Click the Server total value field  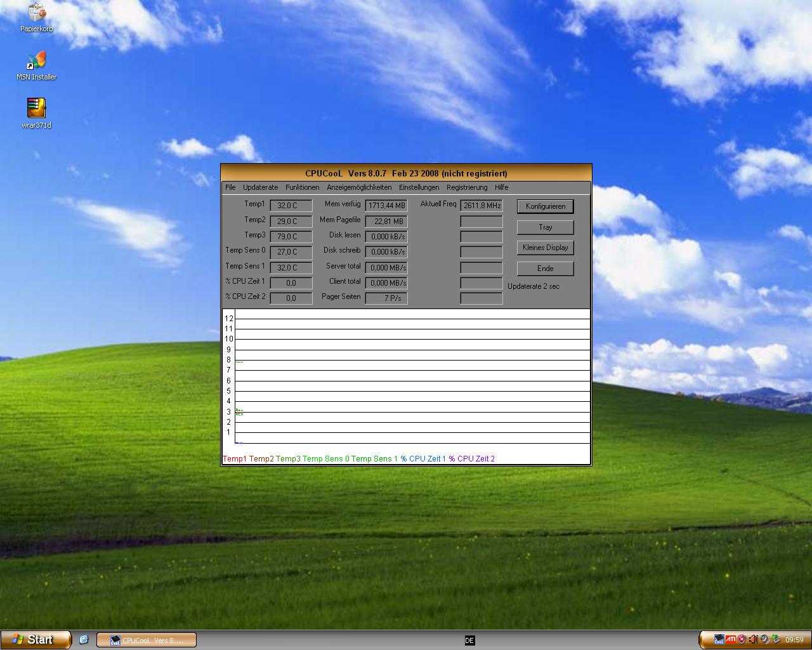tap(386, 268)
